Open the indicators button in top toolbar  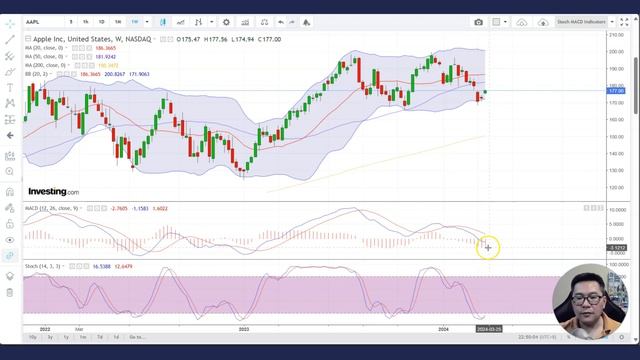tap(180, 22)
